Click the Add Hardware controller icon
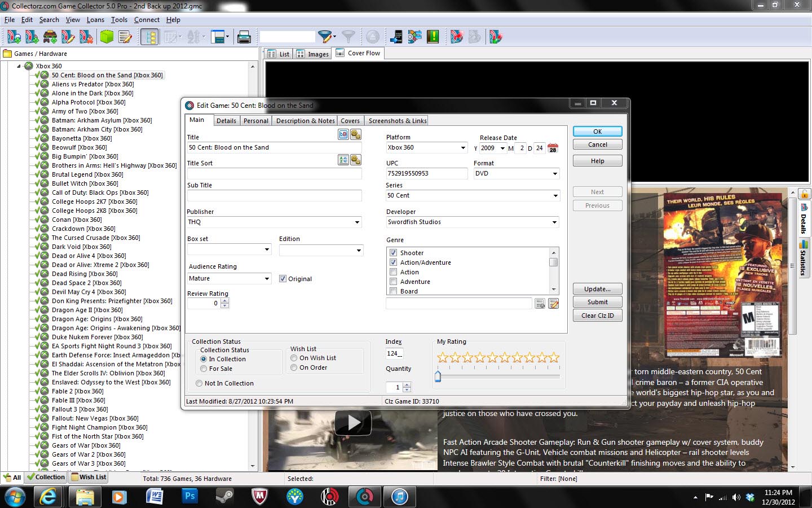The height and width of the screenshot is (508, 812). click(x=50, y=37)
